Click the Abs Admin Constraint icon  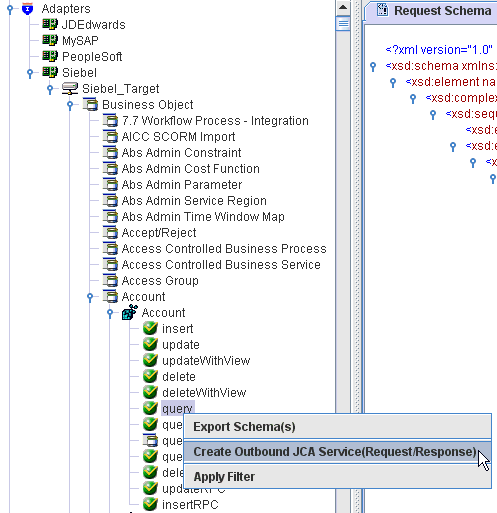pyautogui.click(x=110, y=153)
